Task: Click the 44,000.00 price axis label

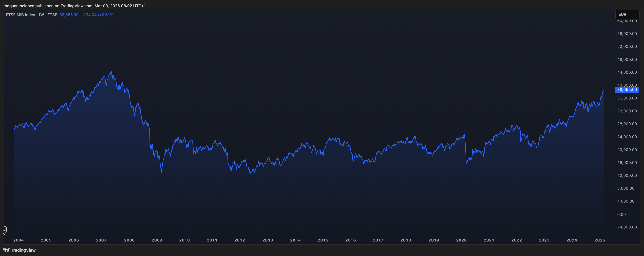Action: (627, 72)
